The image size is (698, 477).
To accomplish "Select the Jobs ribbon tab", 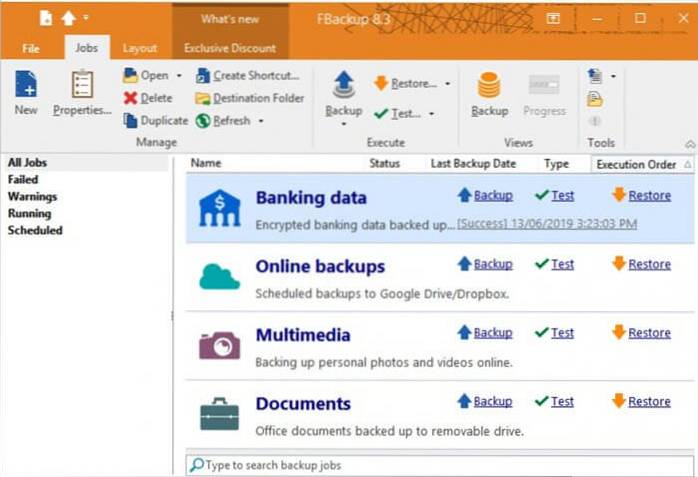I will (86, 48).
